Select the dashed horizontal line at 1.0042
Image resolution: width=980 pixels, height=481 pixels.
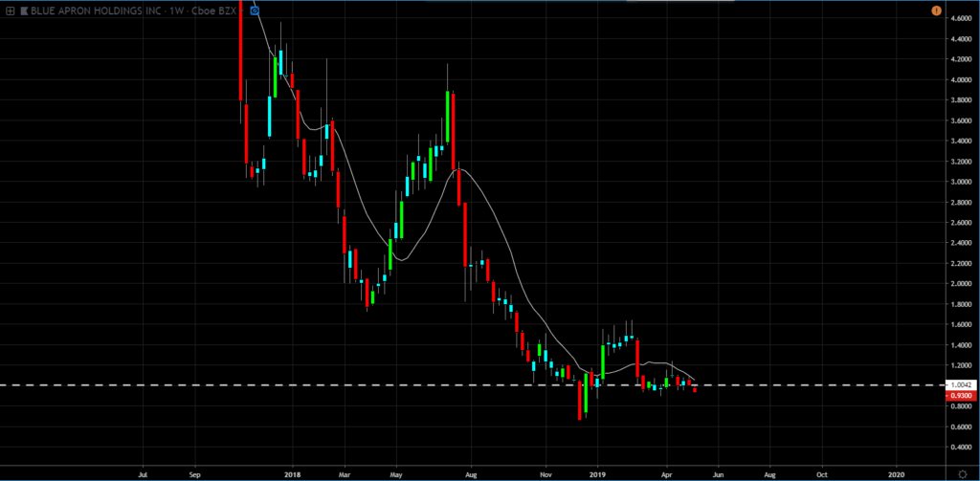[x=472, y=385]
